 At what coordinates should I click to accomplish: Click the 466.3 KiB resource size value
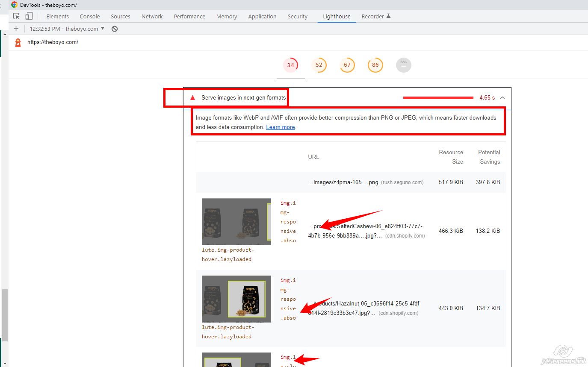click(x=451, y=231)
